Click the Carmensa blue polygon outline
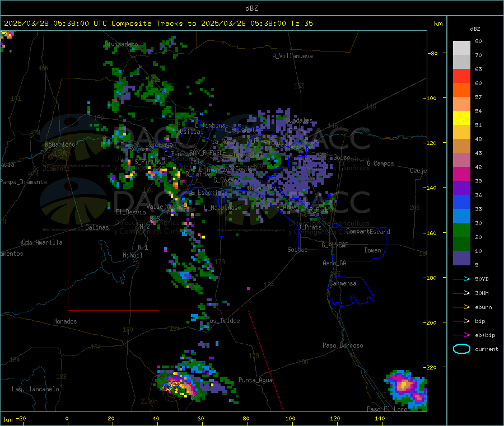 [351, 291]
